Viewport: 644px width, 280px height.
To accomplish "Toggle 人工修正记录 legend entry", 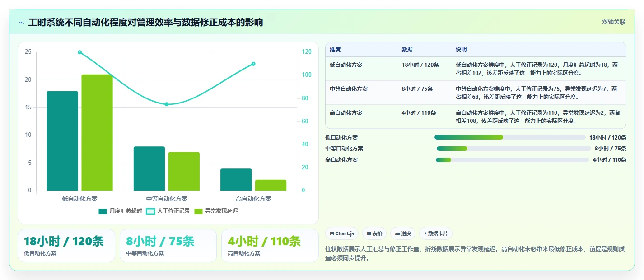I will pyautogui.click(x=168, y=211).
